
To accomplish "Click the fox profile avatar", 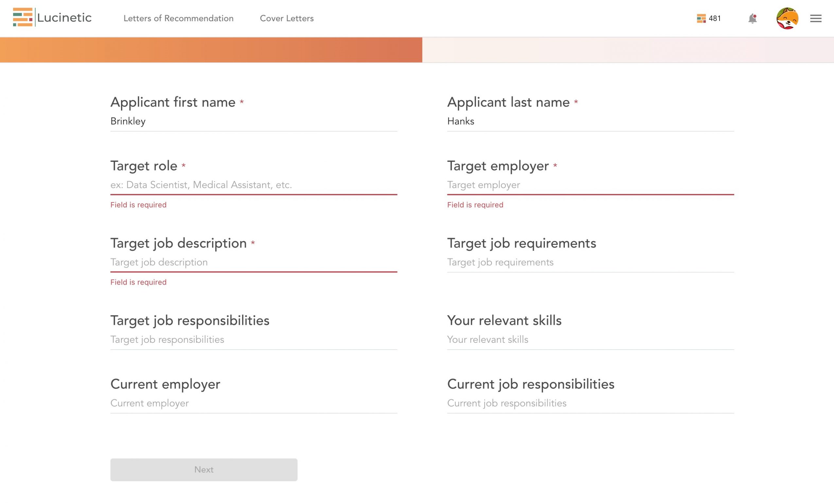I will 787,18.
